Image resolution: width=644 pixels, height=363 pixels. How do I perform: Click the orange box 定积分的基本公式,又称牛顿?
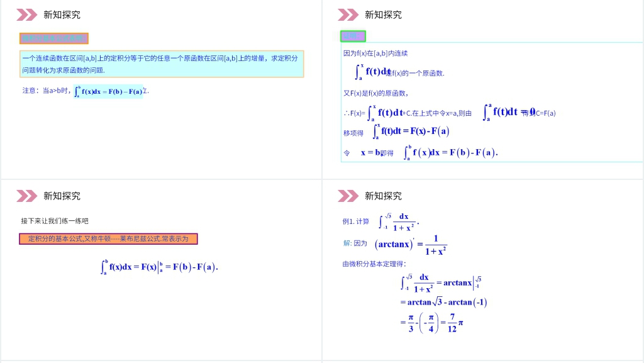coord(108,239)
